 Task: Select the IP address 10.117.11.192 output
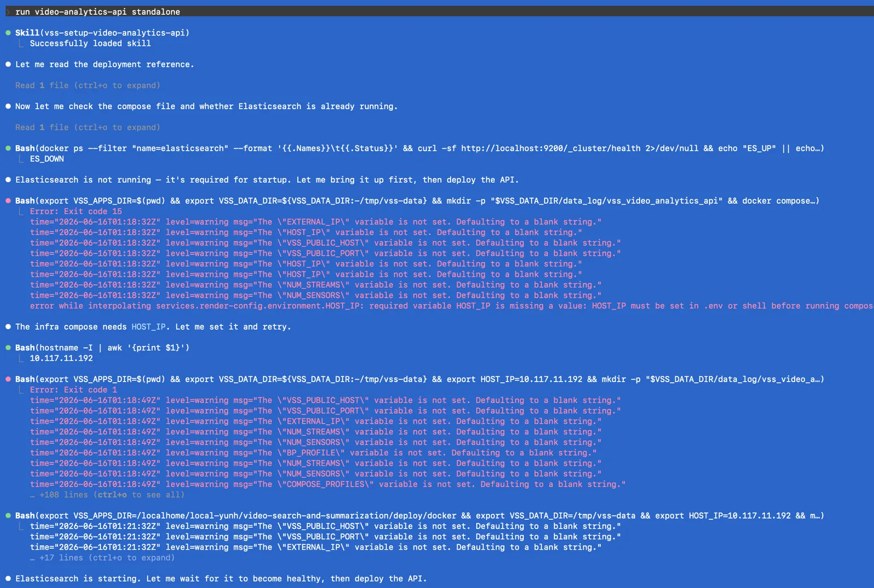[61, 358]
